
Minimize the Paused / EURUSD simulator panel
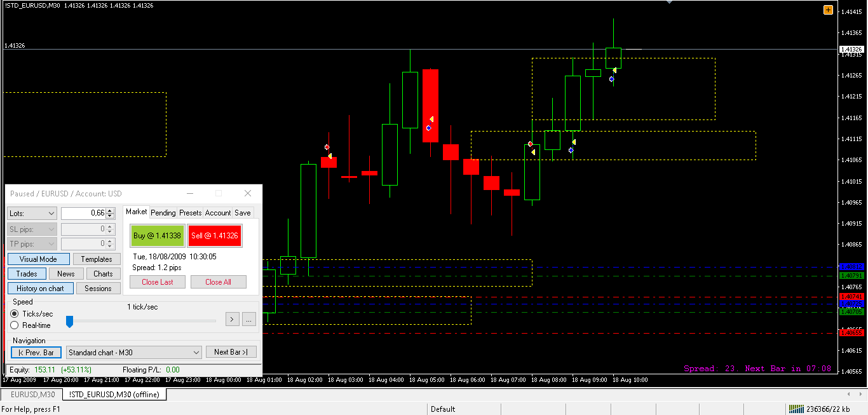click(190, 193)
